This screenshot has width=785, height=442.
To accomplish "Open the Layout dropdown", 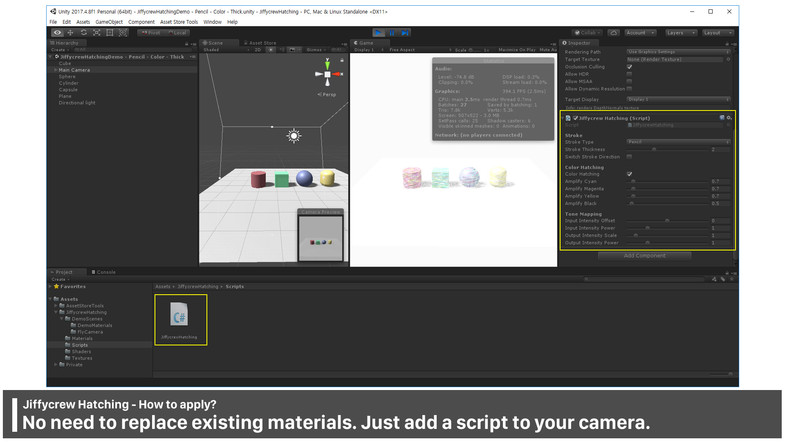I will (x=716, y=33).
